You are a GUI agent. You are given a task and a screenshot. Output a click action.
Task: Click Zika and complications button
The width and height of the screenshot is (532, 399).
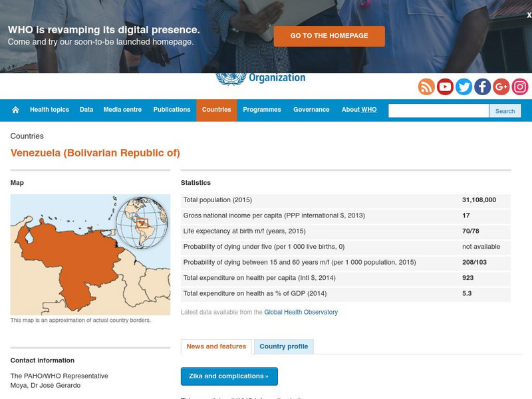coord(229,376)
